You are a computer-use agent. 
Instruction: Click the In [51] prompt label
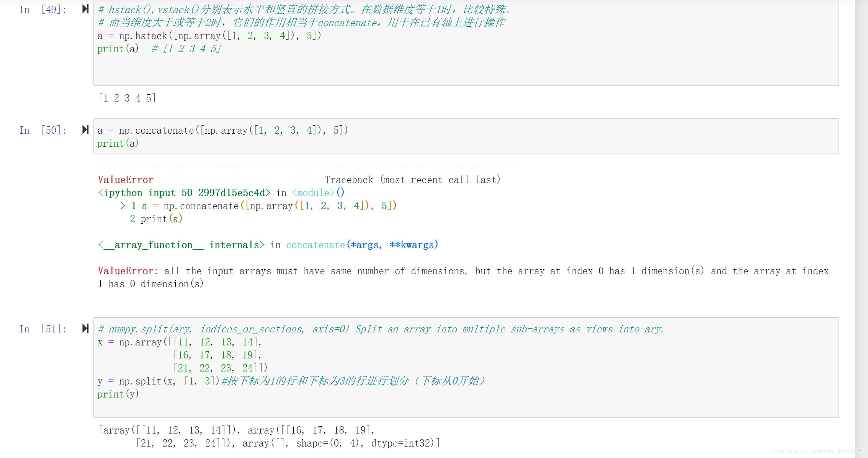tap(43, 329)
